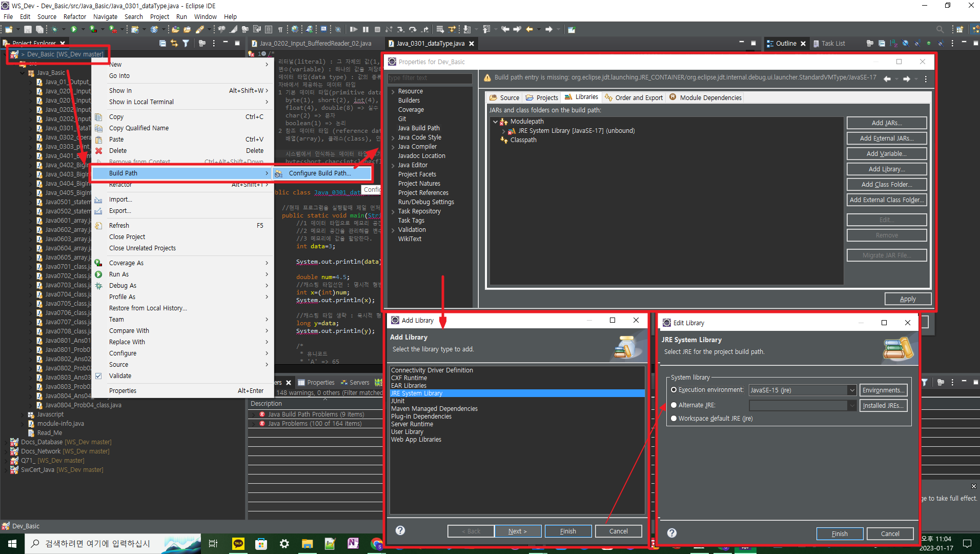
Task: Expand the Validation properties node
Action: (x=393, y=230)
